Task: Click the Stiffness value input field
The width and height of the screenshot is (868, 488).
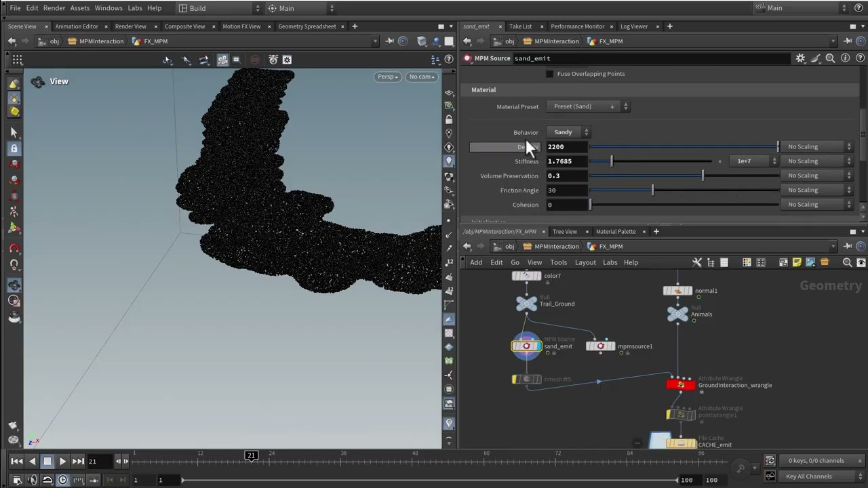Action: pos(568,161)
